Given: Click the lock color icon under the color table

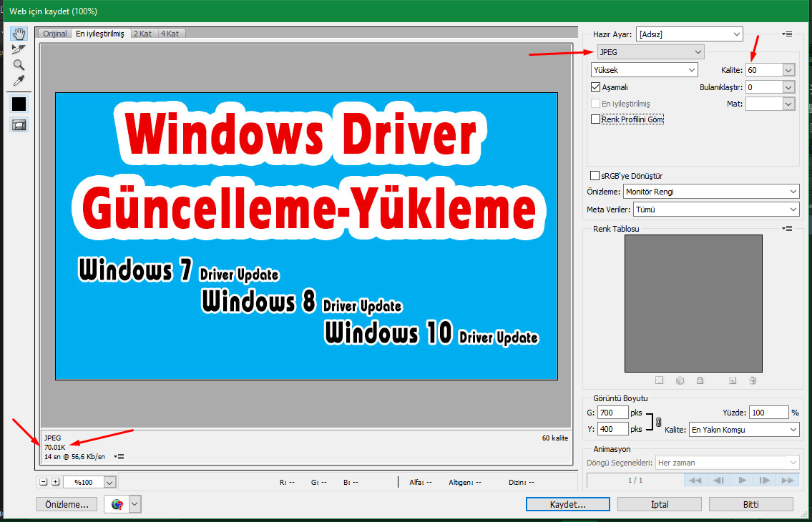Looking at the screenshot, I should (700, 380).
